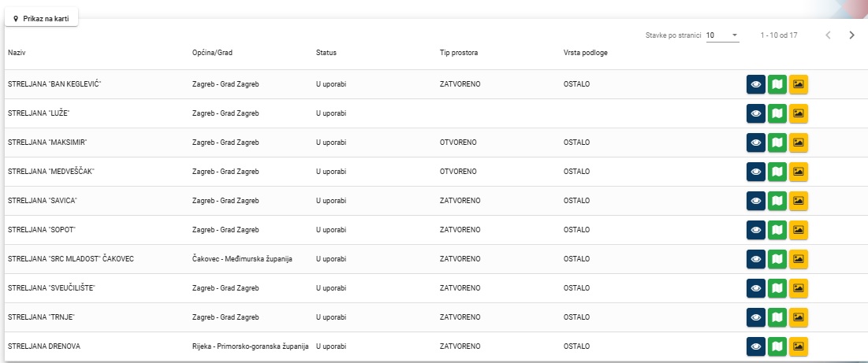Click green map icon for STRELJANA "SVEUČILIŠTE"
Screen dimensions: 868x363
(x=777, y=288)
